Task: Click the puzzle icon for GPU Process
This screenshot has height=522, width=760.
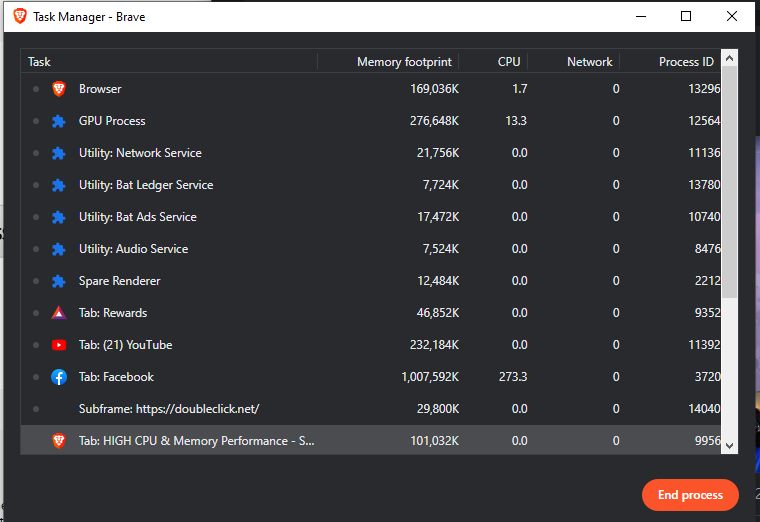Action: [59, 121]
